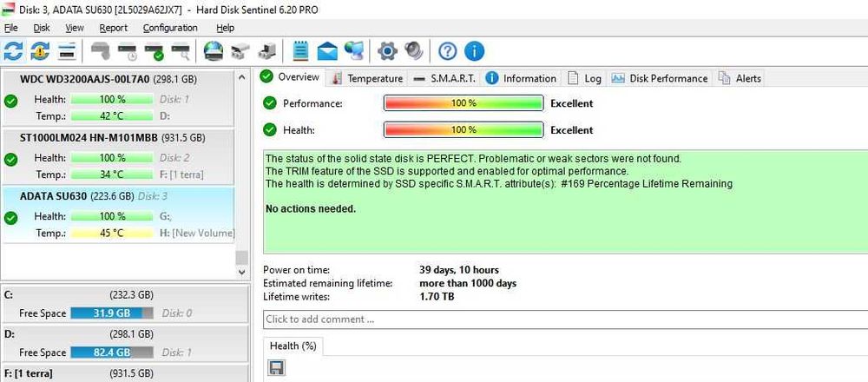Click the disk with magnifier icon
Image resolution: width=868 pixels, height=382 pixels.
coord(181,52)
